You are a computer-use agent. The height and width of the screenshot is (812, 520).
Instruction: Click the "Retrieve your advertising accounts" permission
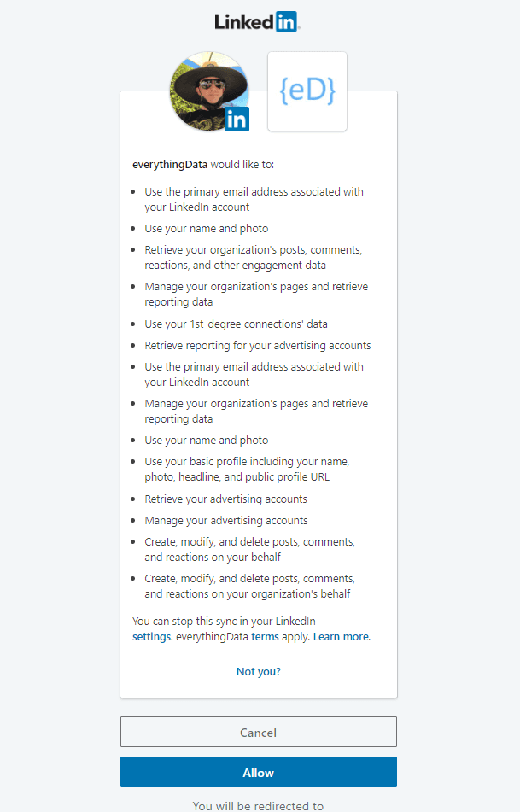(225, 499)
